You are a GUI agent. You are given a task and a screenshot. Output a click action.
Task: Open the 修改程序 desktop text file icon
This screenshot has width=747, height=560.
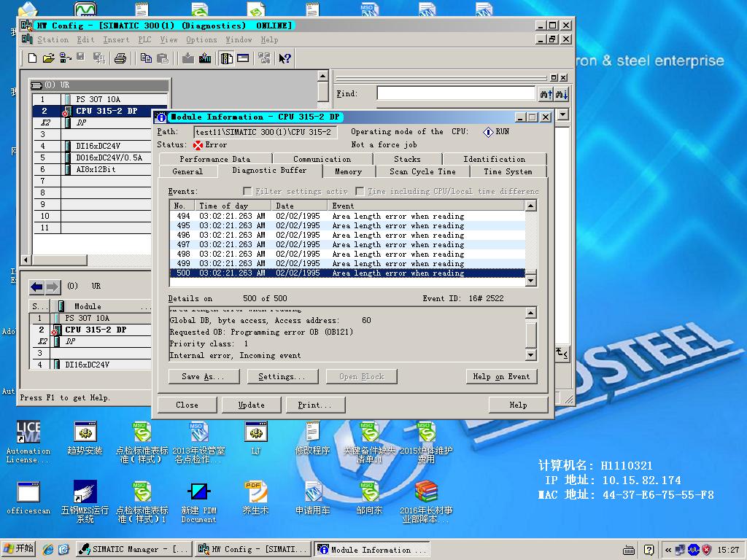coord(312,438)
